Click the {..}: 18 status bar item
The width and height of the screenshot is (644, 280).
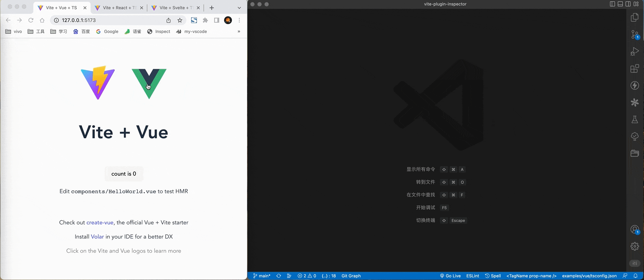click(x=329, y=276)
